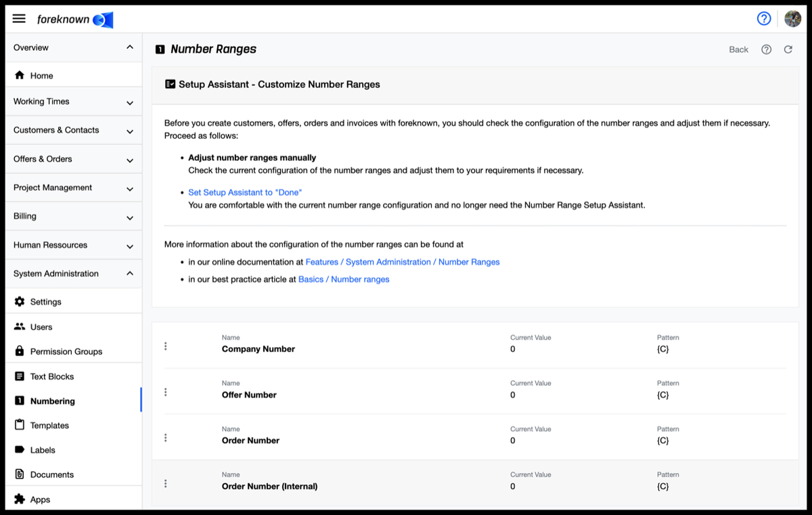Click Setup Assistant - Customize Number Ranges heading
812x515 pixels.
point(279,85)
